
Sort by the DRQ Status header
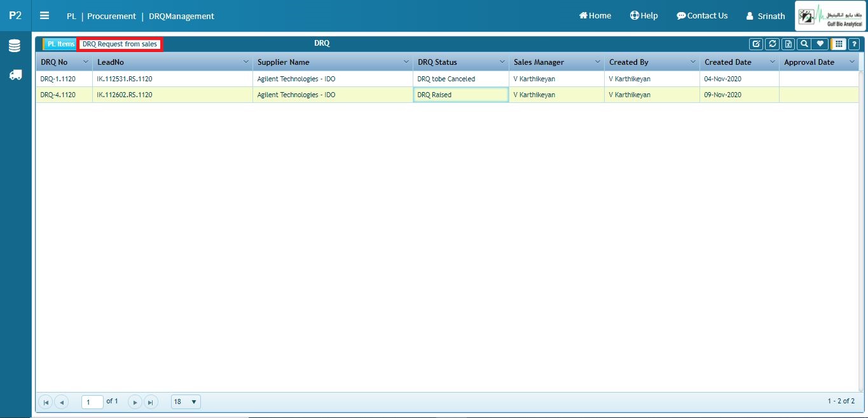point(437,62)
